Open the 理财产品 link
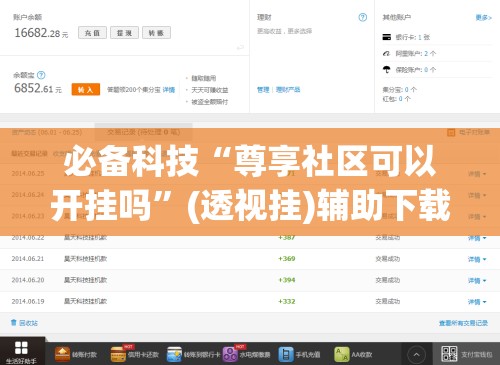The height and width of the screenshot is (365, 500). [x=288, y=89]
